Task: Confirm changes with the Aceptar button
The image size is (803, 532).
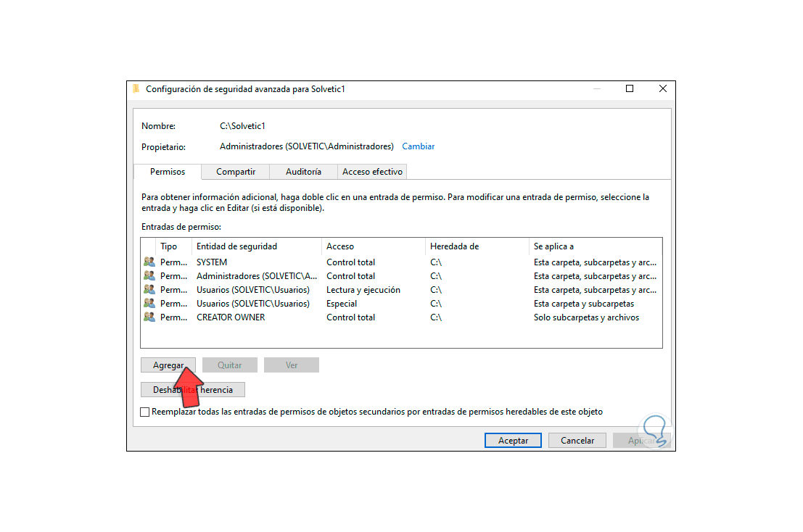Action: (x=512, y=440)
